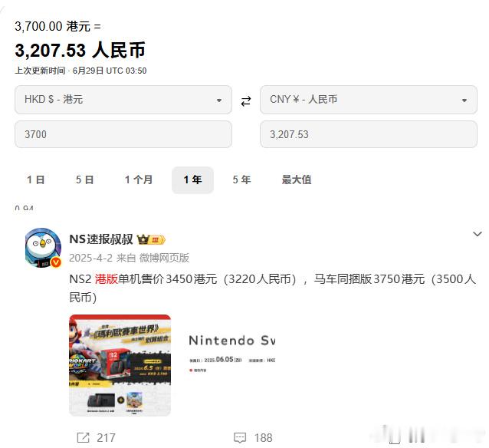Select the 1 日 range tab
Screen dimensions: 489x448
tap(36, 180)
